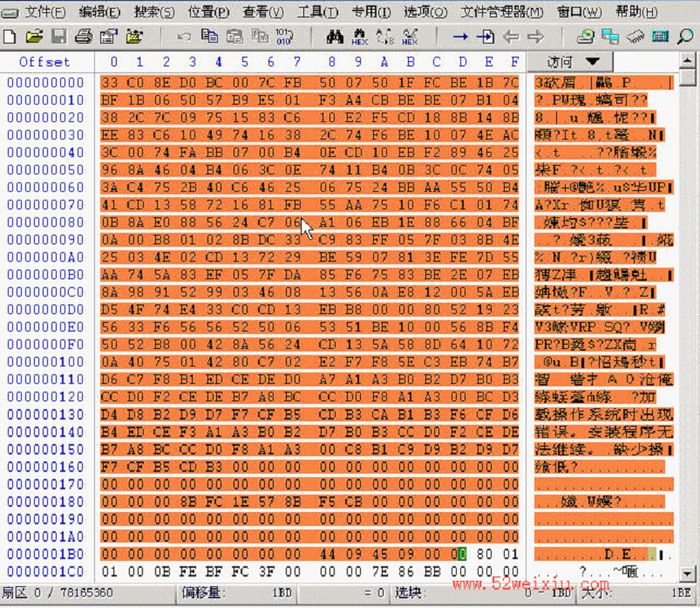Click the 偏移量 status bar field
The height and width of the screenshot is (608, 700).
tap(237, 593)
